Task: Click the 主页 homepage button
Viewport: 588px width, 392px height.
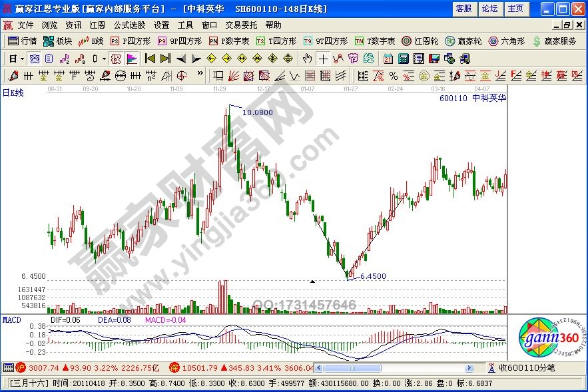Action: 516,9
